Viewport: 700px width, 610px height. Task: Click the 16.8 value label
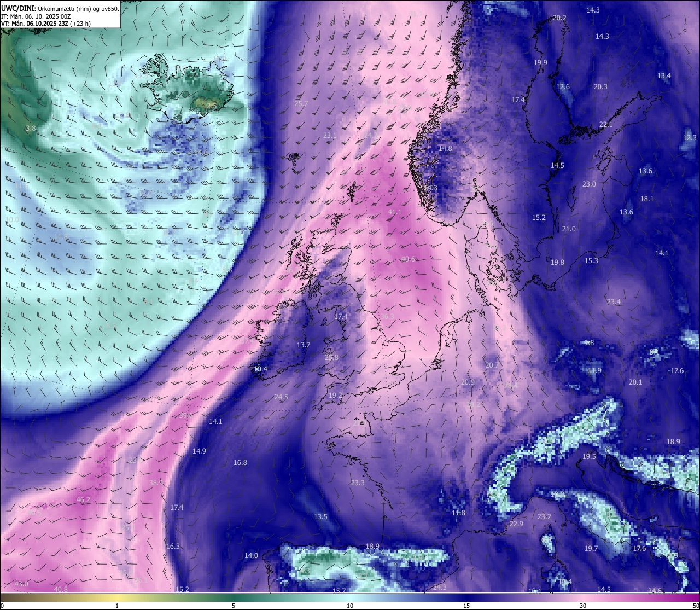point(240,462)
